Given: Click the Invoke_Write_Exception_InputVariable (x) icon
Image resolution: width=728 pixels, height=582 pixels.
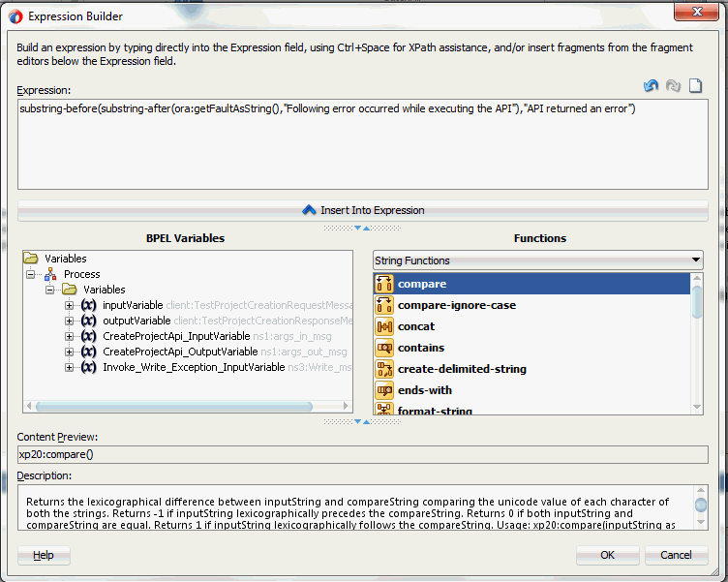Looking at the screenshot, I should (88, 367).
